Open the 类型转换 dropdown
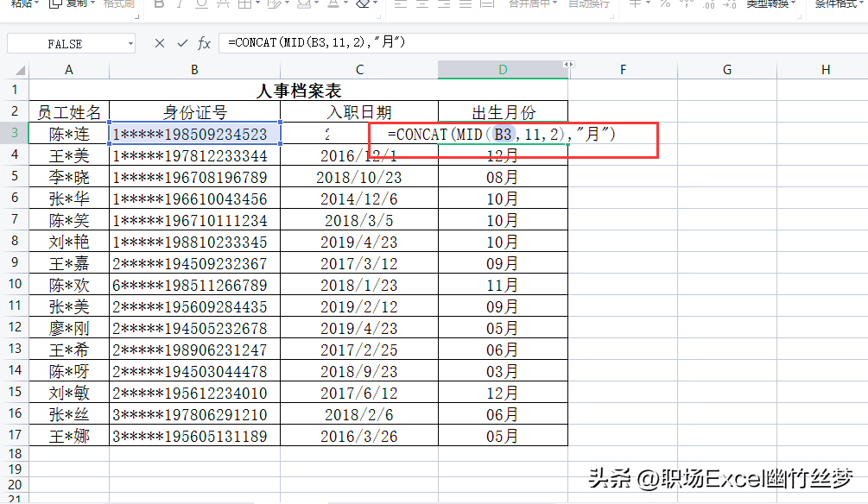868x504 pixels. click(770, 3)
